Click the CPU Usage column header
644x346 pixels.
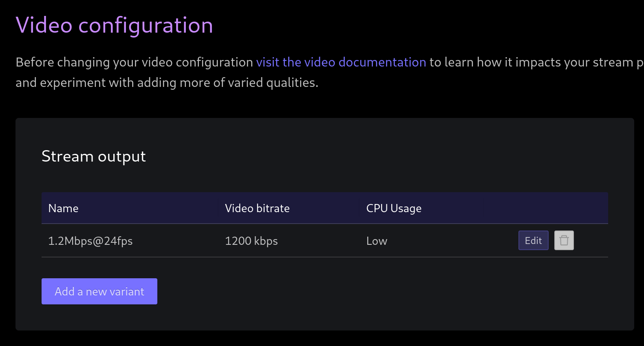point(394,208)
